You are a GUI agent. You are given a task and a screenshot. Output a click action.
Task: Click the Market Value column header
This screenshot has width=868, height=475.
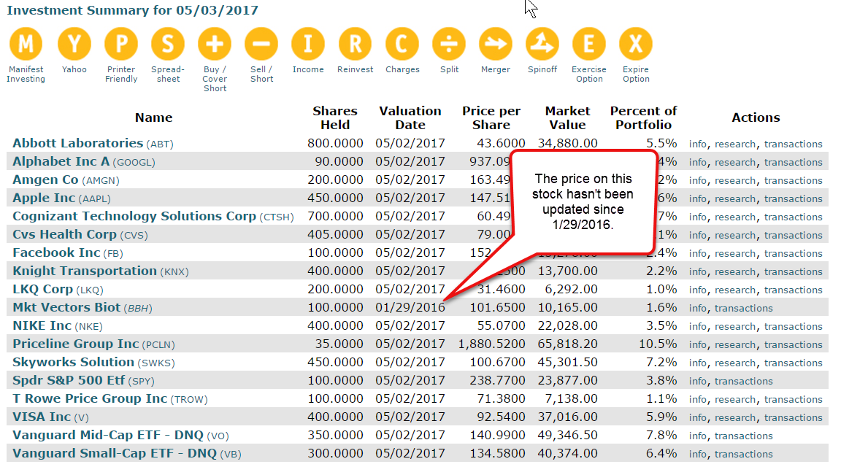(567, 117)
